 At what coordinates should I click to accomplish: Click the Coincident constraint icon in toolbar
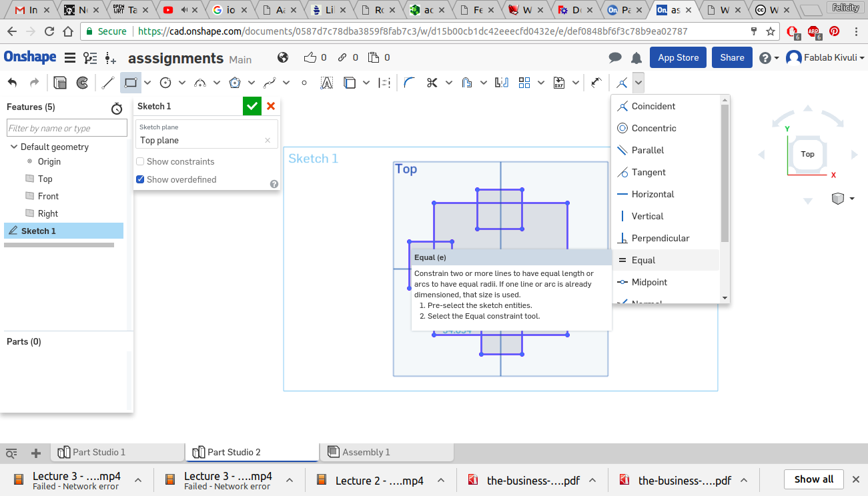click(x=622, y=83)
